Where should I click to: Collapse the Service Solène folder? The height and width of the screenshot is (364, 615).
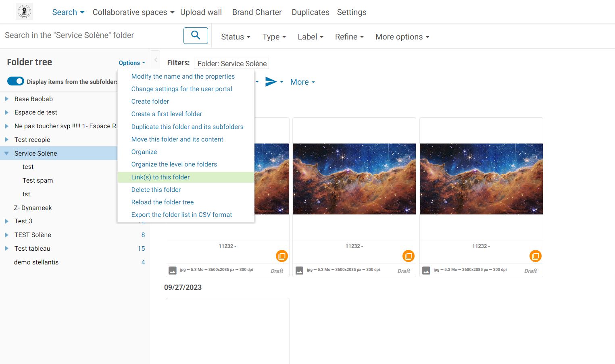point(6,153)
